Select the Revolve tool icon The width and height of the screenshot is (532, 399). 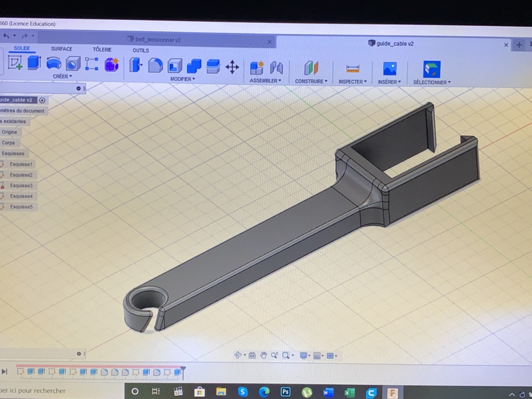tap(54, 63)
